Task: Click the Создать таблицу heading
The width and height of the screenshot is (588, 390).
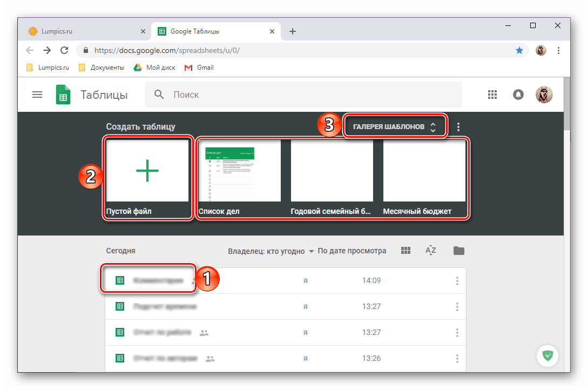Action: coord(140,127)
